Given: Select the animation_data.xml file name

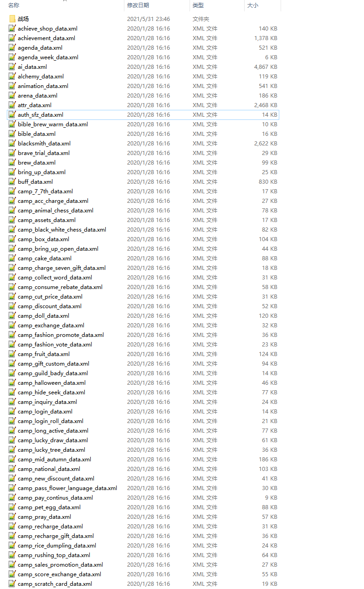Looking at the screenshot, I should point(43,86).
